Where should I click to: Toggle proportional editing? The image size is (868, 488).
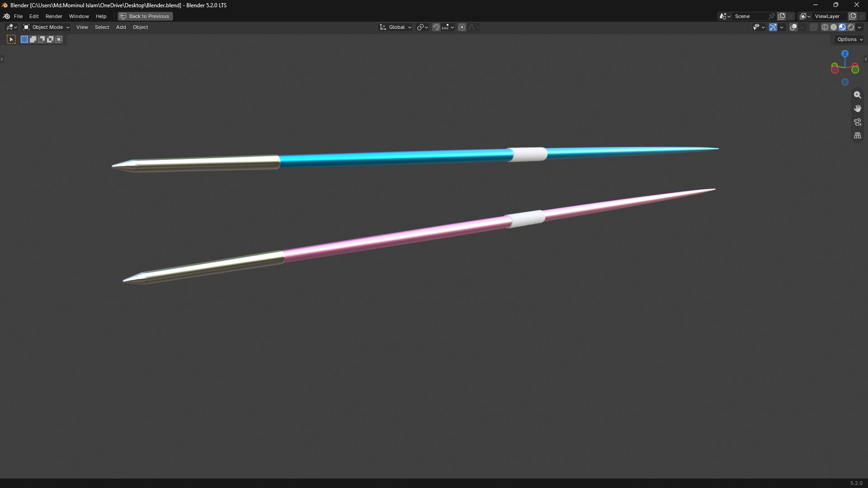pyautogui.click(x=462, y=28)
